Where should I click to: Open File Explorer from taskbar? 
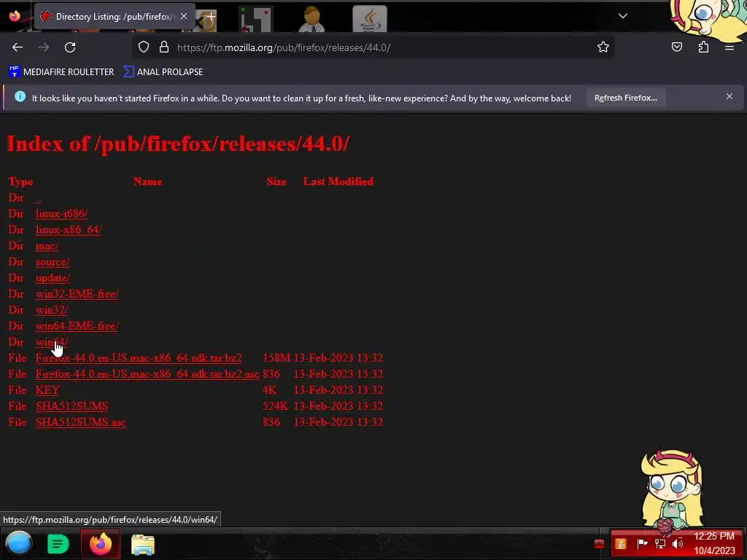[x=143, y=544]
